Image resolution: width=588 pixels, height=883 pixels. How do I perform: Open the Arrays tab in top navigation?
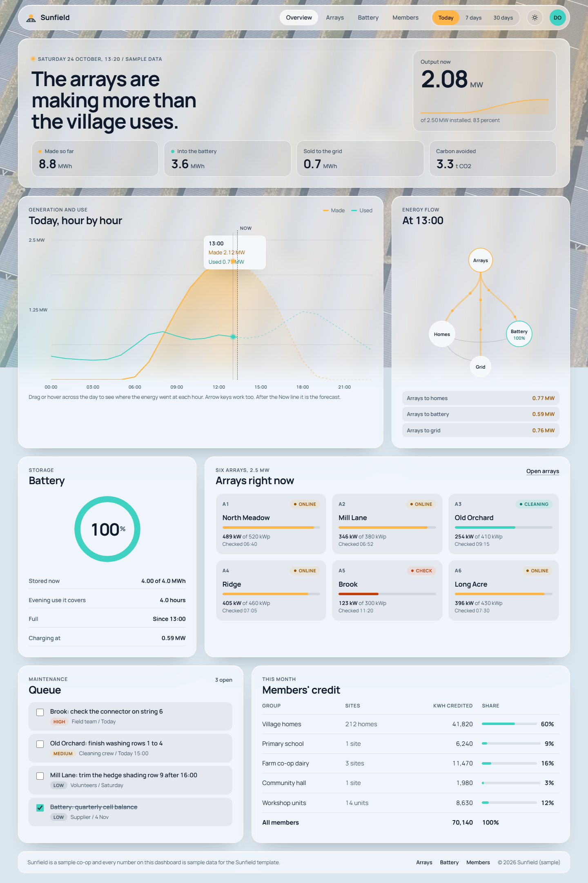click(335, 18)
